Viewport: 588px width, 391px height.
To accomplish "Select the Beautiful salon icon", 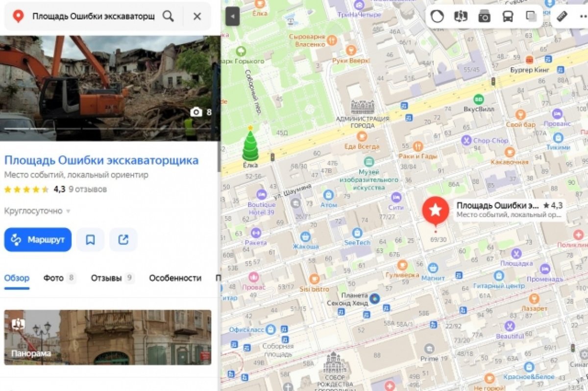I will coord(510,326).
